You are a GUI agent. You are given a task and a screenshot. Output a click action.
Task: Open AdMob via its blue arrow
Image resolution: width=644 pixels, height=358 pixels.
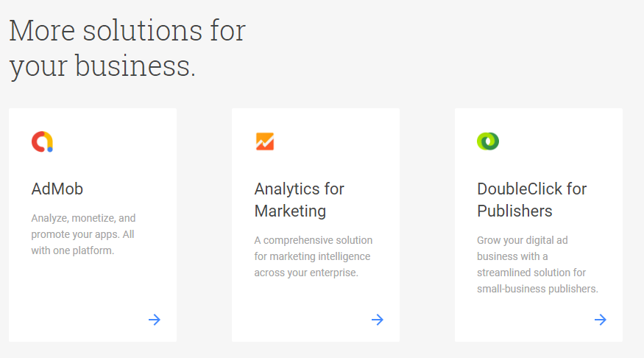(155, 320)
